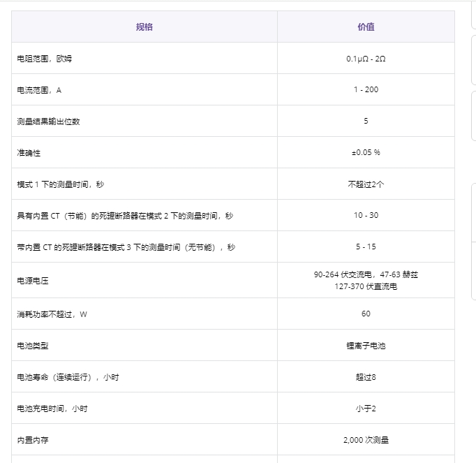Select the 测量结果输出位数 row label
The width and height of the screenshot is (476, 463).
click(x=48, y=122)
